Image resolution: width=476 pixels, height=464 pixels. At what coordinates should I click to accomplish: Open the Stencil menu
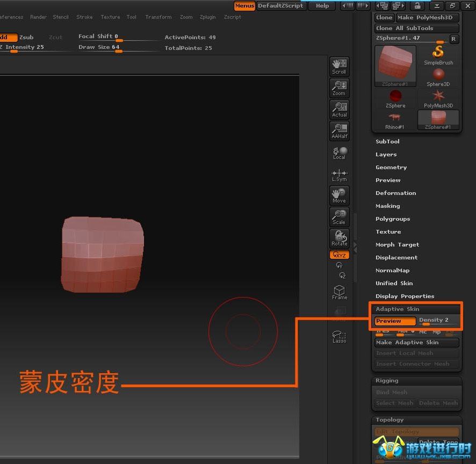point(61,17)
